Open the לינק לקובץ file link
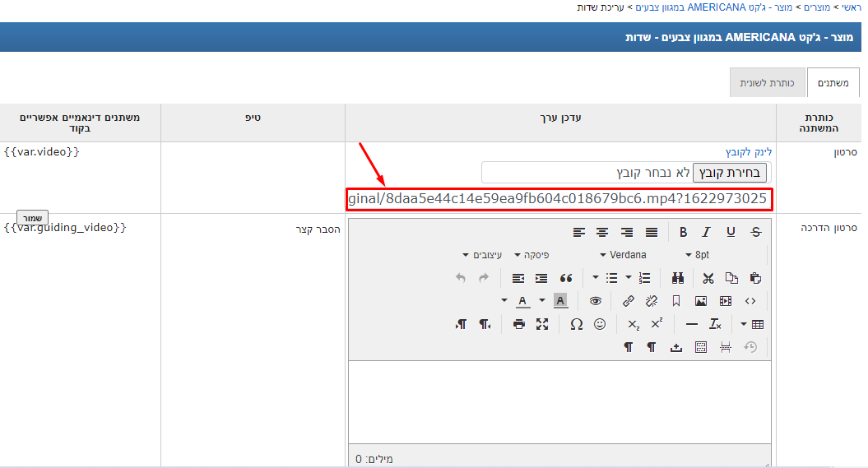This screenshot has width=868, height=468. pyautogui.click(x=749, y=151)
